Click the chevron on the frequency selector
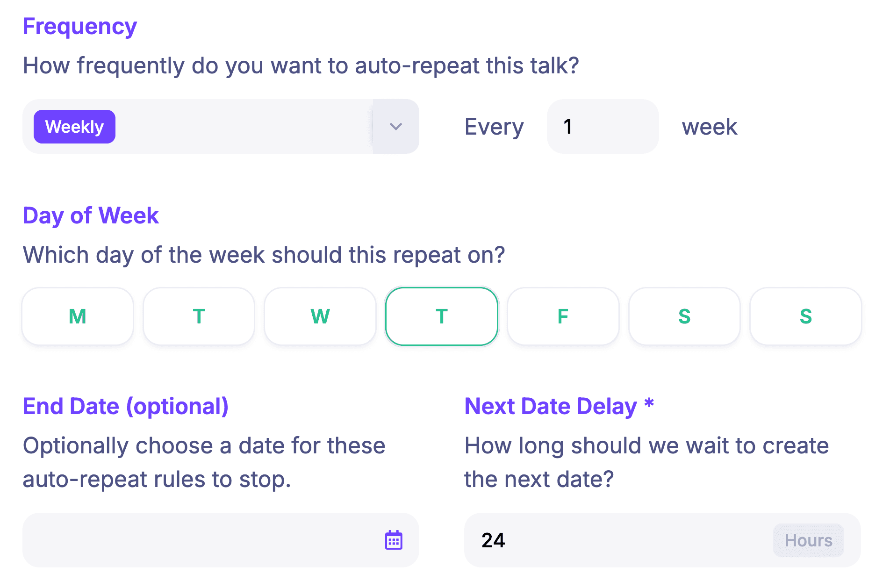This screenshot has height=588, width=890. (x=395, y=126)
